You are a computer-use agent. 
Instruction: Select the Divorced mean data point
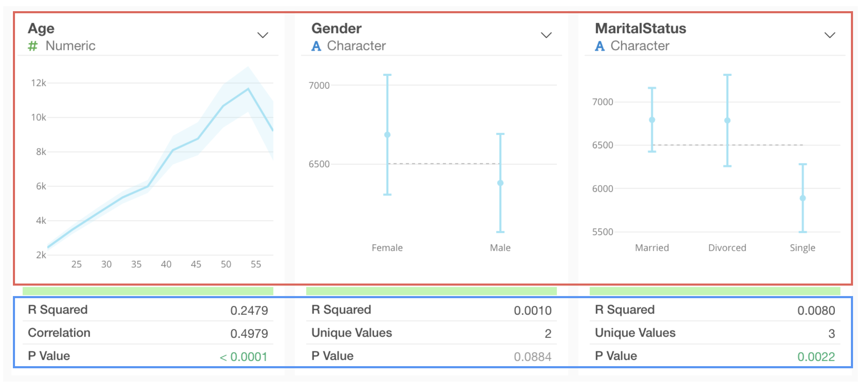[x=727, y=121]
